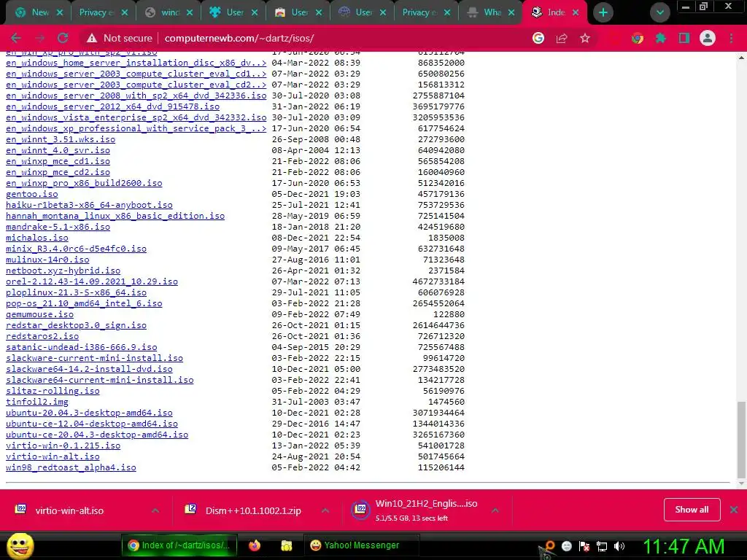Open win98_redtoast_alpha4.iso link
Image resolution: width=747 pixels, height=560 pixels.
tap(71, 467)
